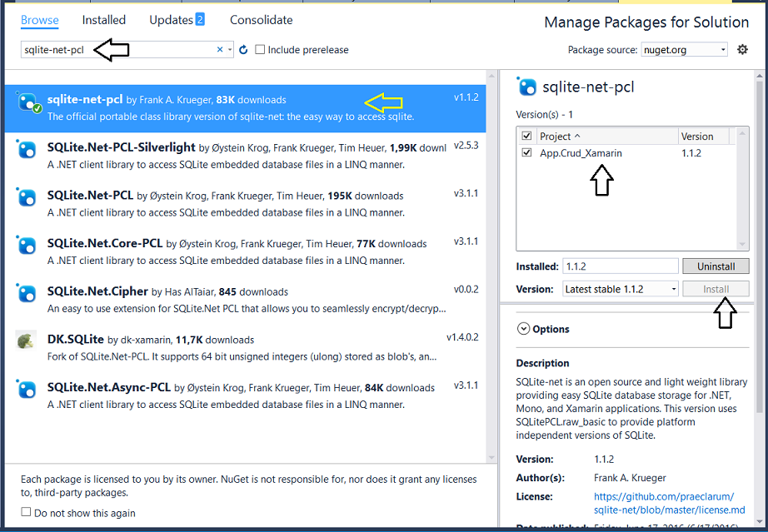Click the SQLite.Net-PCL-Silverlight package icon

click(x=27, y=149)
